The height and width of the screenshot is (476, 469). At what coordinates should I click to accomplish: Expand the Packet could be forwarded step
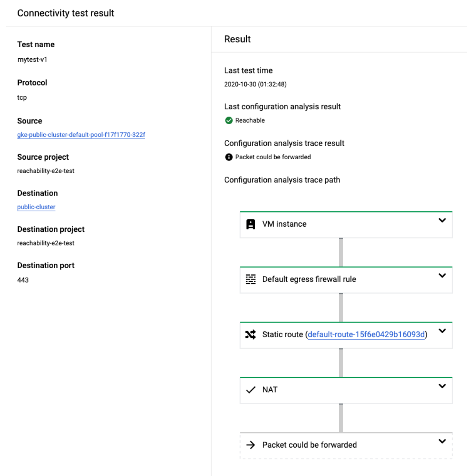pyautogui.click(x=442, y=441)
